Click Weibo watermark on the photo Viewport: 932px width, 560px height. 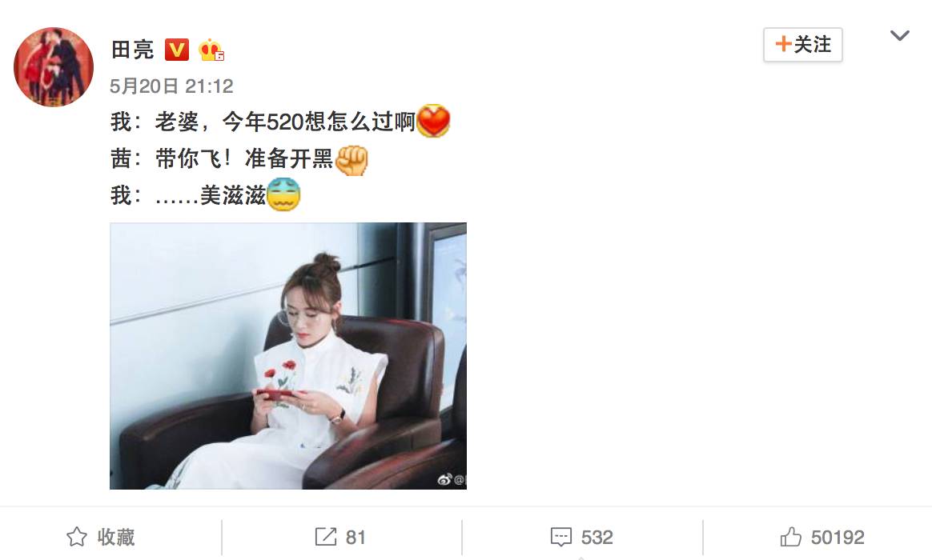(x=452, y=479)
